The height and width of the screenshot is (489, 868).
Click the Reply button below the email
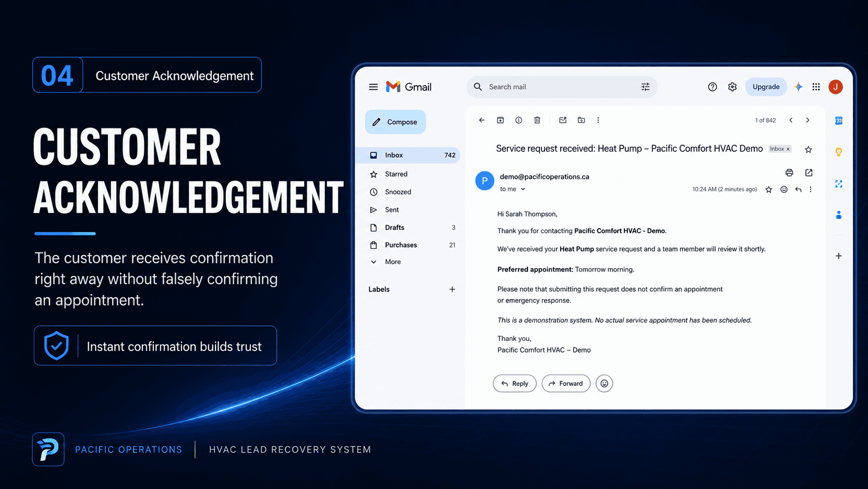click(x=514, y=384)
